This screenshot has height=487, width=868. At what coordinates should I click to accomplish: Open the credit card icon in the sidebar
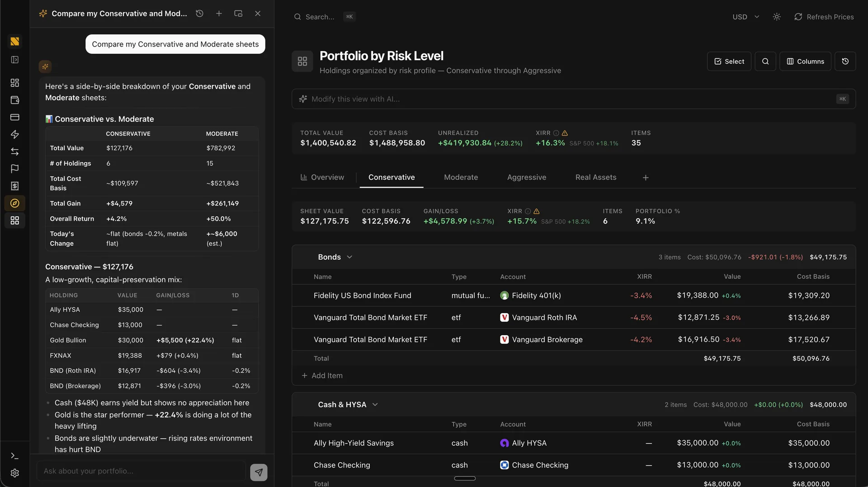click(x=15, y=117)
